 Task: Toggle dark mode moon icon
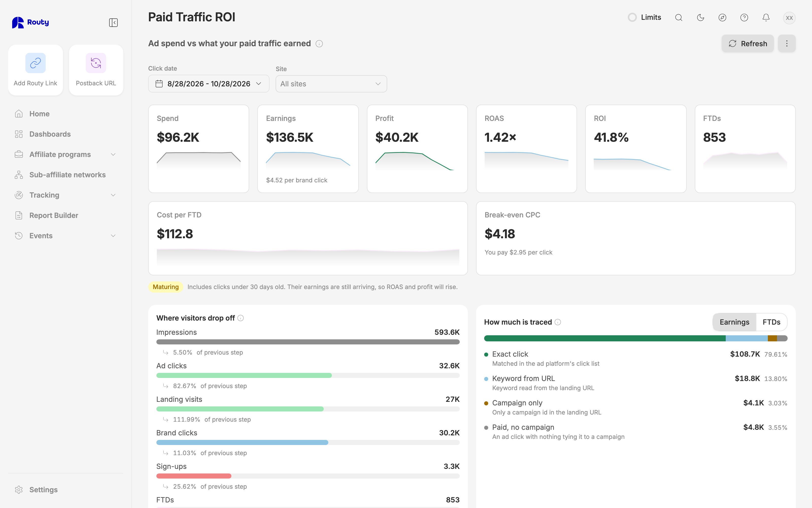700,18
